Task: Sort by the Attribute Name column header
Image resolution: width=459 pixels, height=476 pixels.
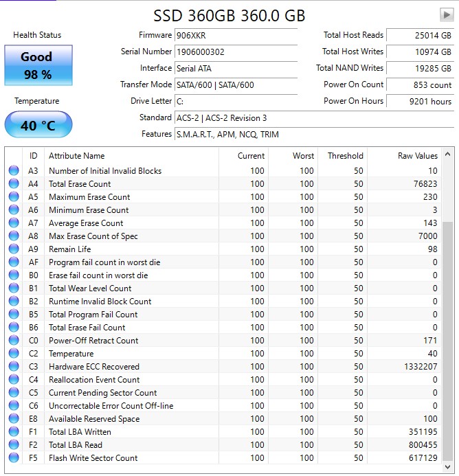Action: click(x=131, y=156)
